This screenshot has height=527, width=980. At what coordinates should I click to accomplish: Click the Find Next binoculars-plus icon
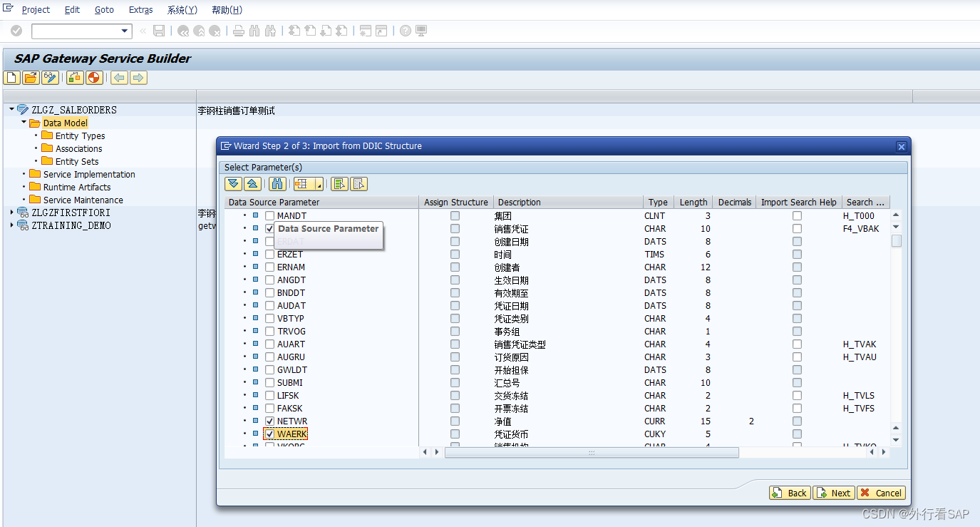[x=270, y=31]
